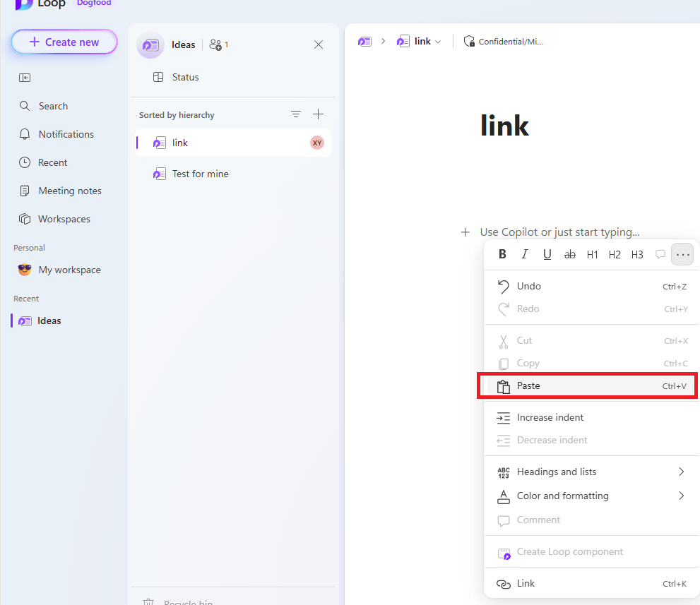Open the Recent clock item
Image resolution: width=700 pixels, height=605 pixels.
tap(43, 162)
